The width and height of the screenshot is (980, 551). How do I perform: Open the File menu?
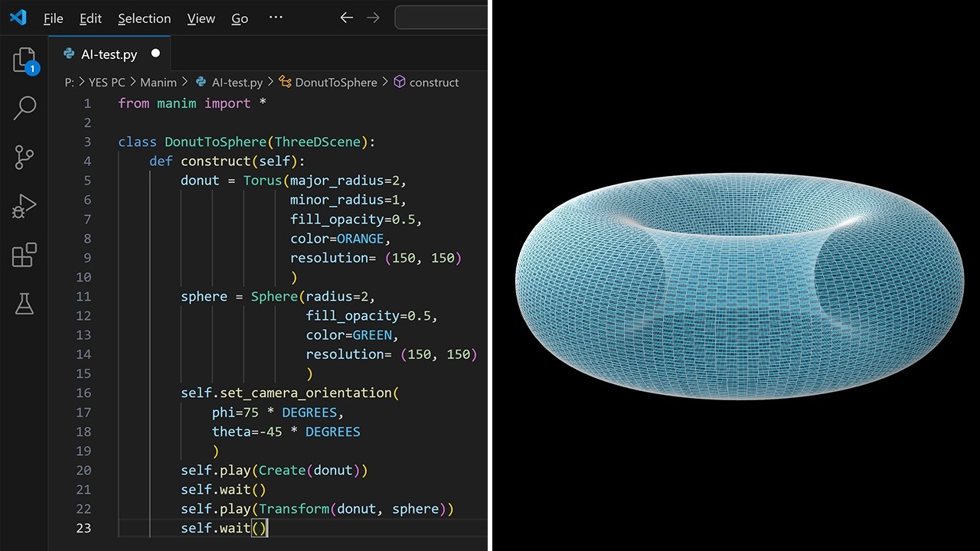[x=54, y=18]
